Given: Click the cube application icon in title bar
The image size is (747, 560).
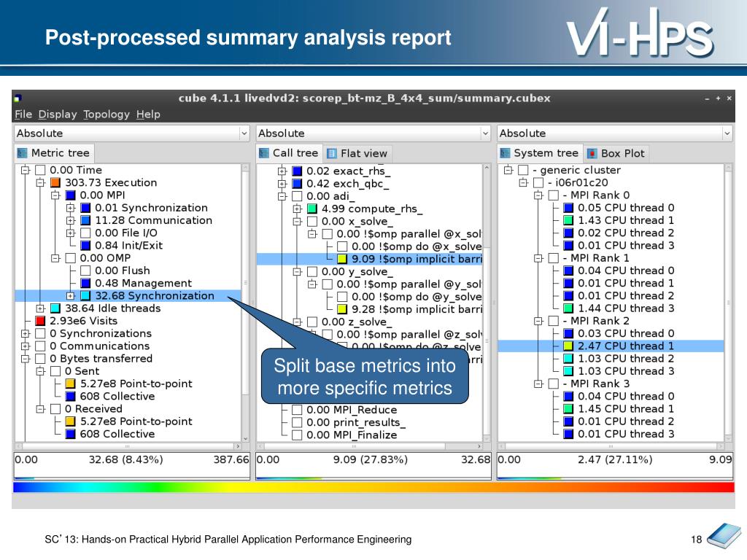Looking at the screenshot, I should click(x=18, y=98).
